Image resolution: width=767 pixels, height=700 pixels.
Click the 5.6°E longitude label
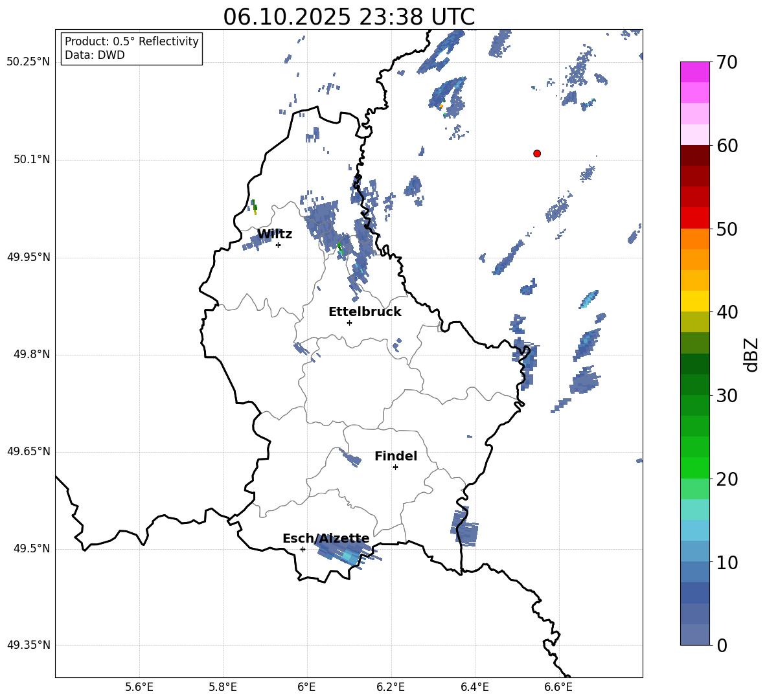[139, 687]
